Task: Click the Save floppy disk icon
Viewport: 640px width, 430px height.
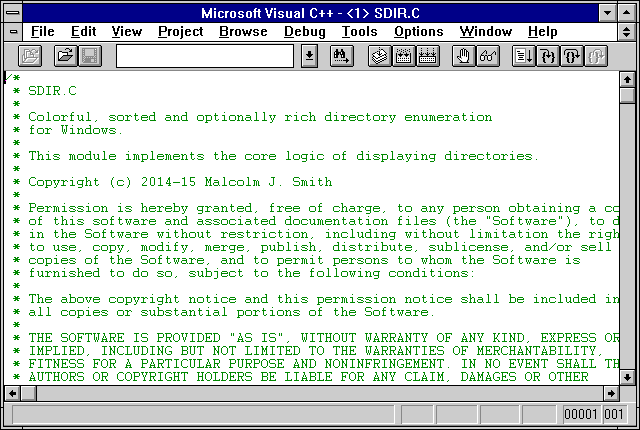Action: pyautogui.click(x=90, y=56)
